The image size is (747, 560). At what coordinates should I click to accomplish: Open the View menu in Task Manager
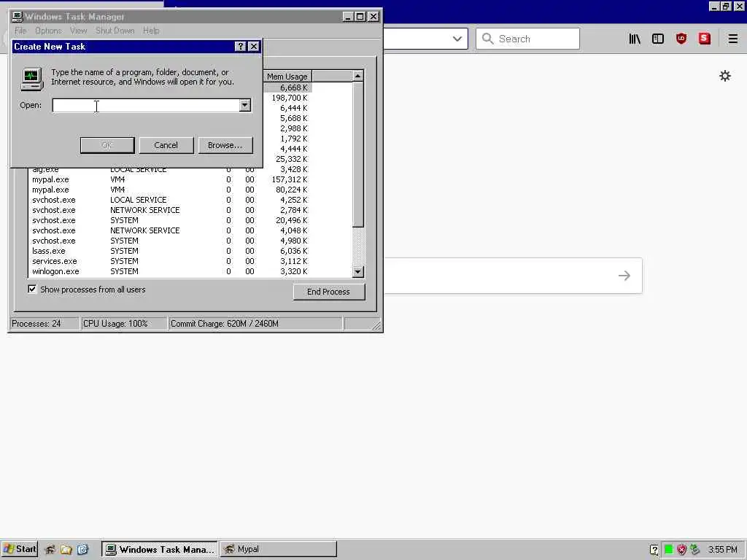78,31
